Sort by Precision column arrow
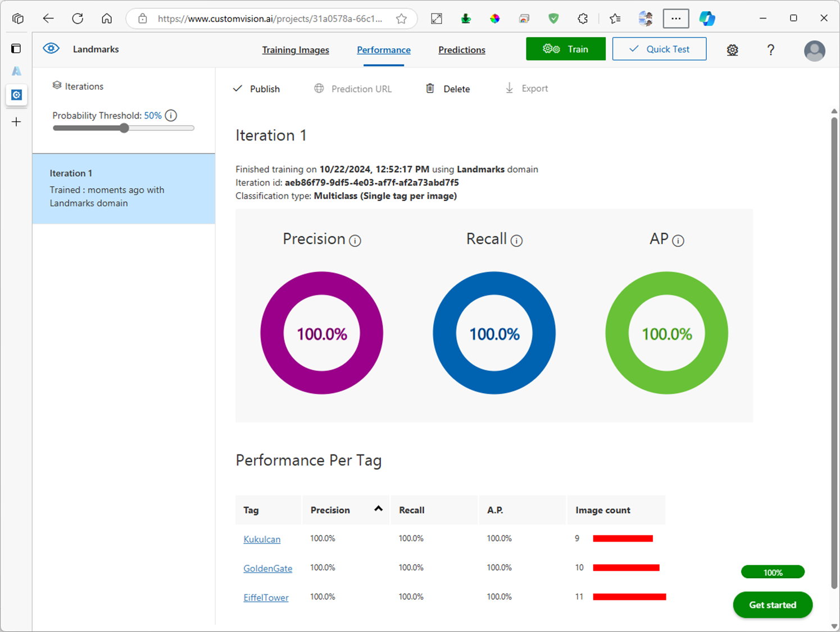The width and height of the screenshot is (840, 632). pos(379,508)
